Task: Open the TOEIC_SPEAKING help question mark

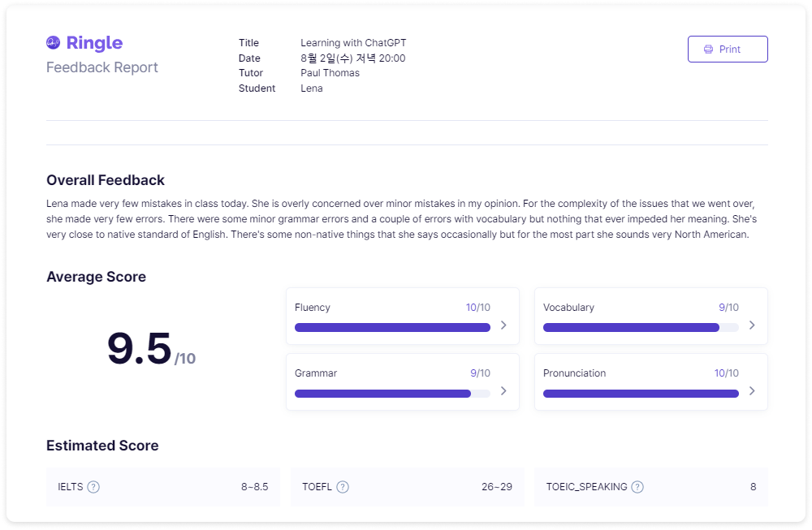Action: pos(637,487)
